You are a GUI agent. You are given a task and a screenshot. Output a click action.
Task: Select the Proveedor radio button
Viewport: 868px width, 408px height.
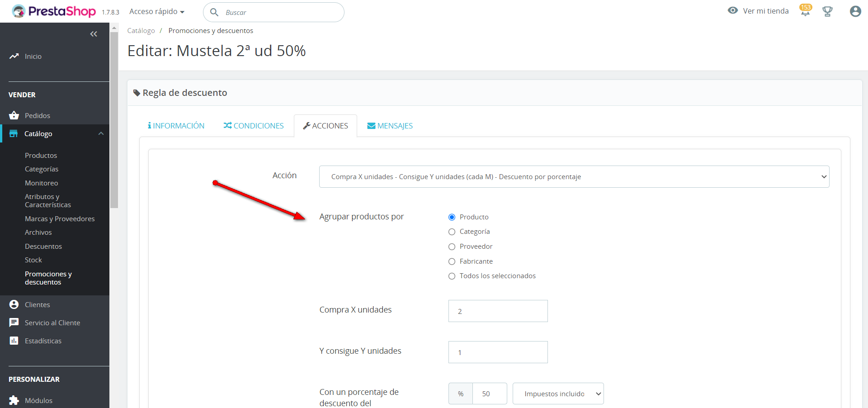(x=452, y=247)
